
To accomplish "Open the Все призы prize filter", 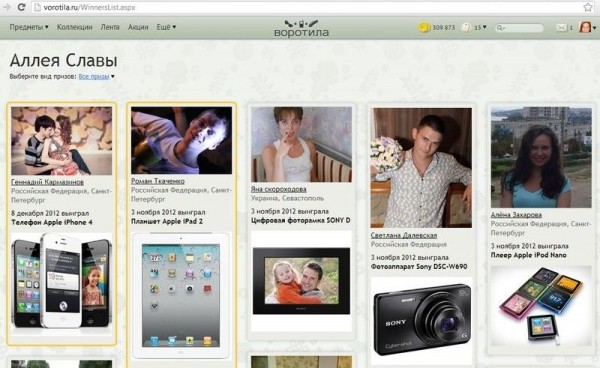I will coord(94,77).
